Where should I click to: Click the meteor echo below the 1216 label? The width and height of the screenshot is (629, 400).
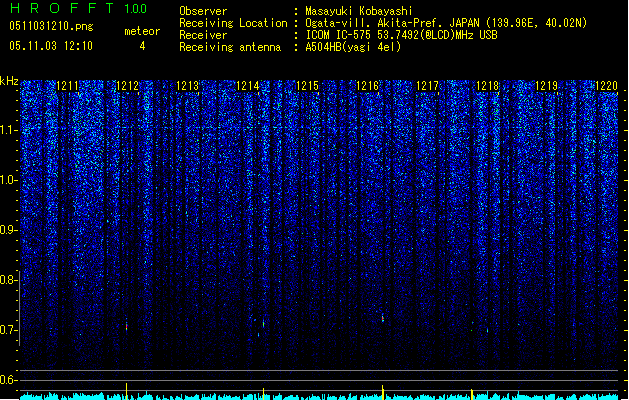click(383, 318)
